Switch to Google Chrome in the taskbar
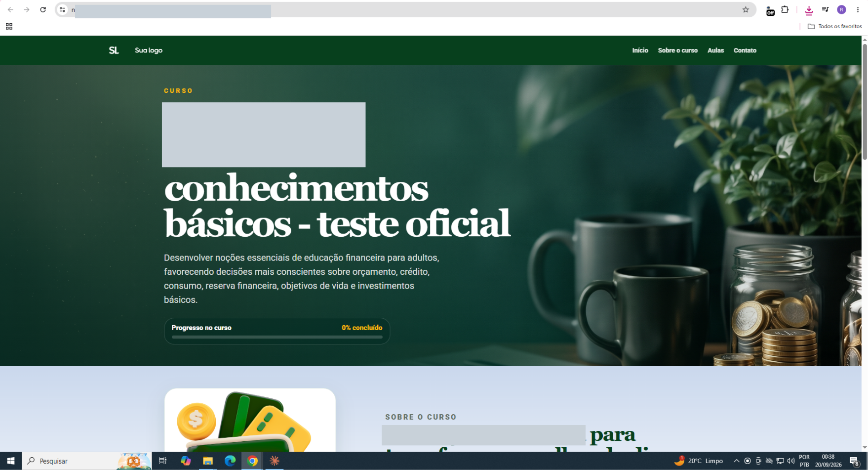The height and width of the screenshot is (470, 868). tap(252, 461)
